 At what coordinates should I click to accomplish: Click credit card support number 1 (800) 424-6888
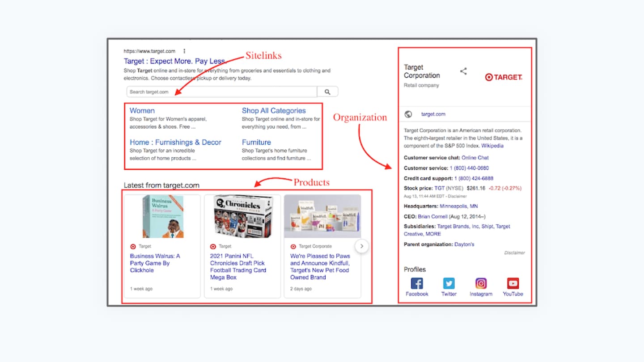click(474, 178)
